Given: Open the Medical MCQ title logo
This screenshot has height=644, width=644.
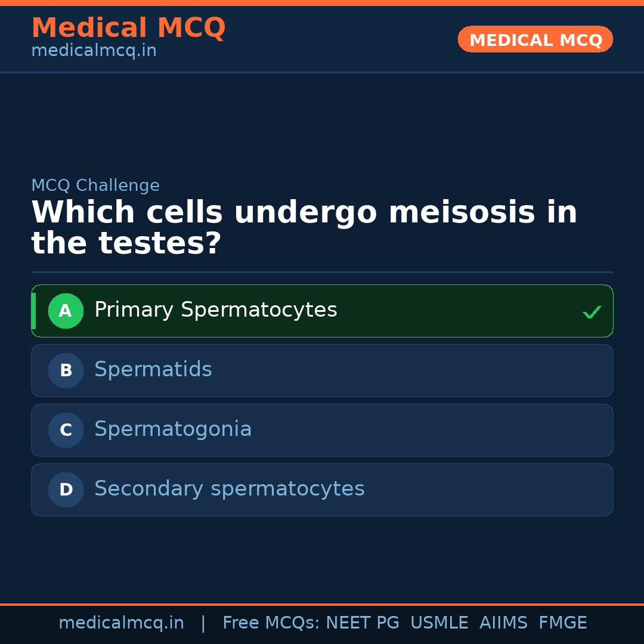Looking at the screenshot, I should click(x=128, y=27).
